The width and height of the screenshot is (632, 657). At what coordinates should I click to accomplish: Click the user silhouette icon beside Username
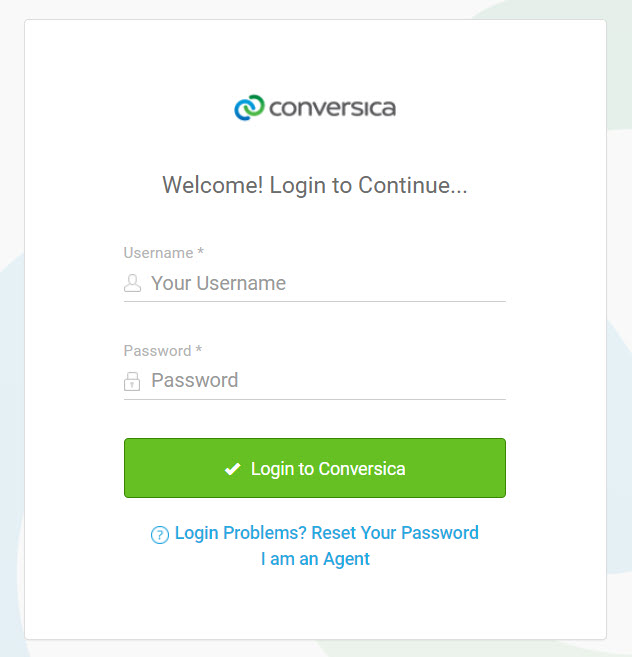[x=132, y=283]
